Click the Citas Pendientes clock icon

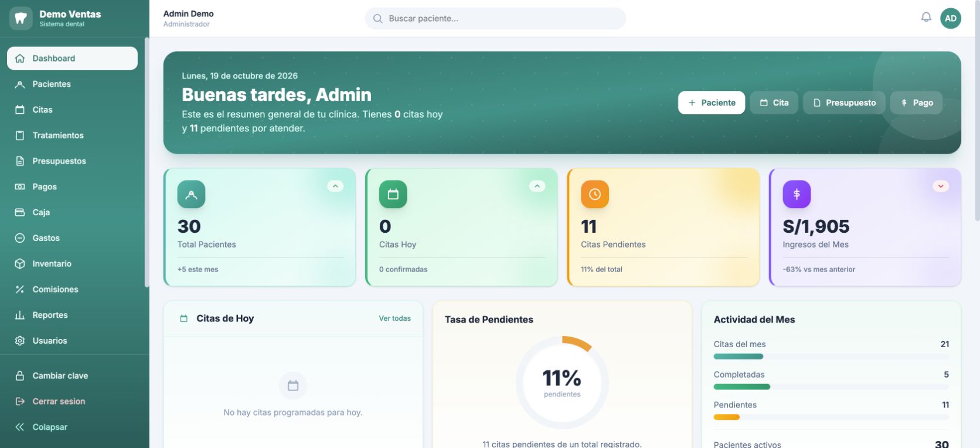click(x=594, y=194)
